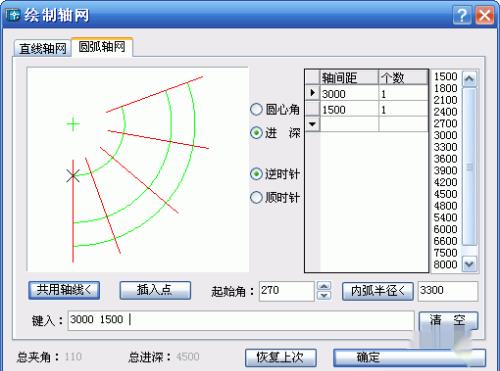Click scroll down arrow of spacing list
This screenshot has height=371, width=500.
(x=469, y=264)
